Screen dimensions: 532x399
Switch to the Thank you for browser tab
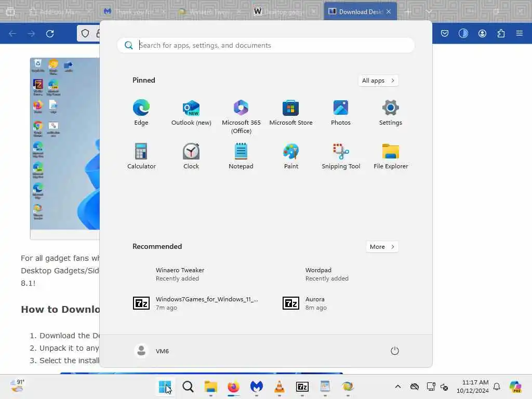tap(135, 11)
